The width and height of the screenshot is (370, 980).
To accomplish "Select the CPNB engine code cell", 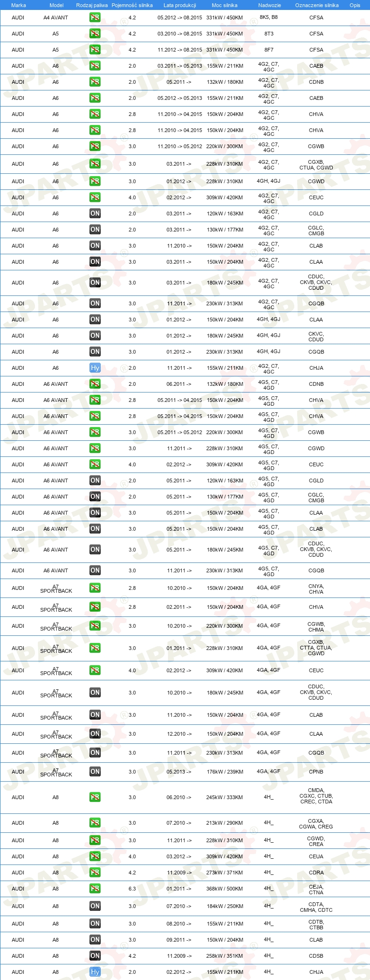I will (x=316, y=772).
